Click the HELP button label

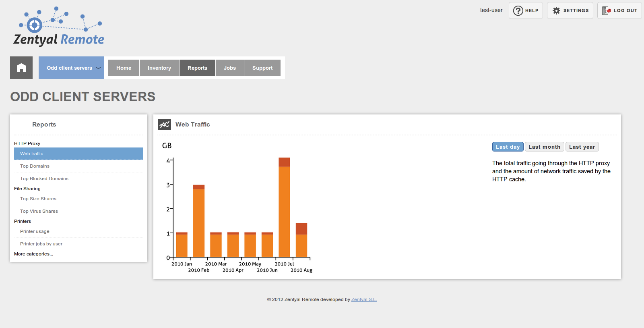pos(532,10)
